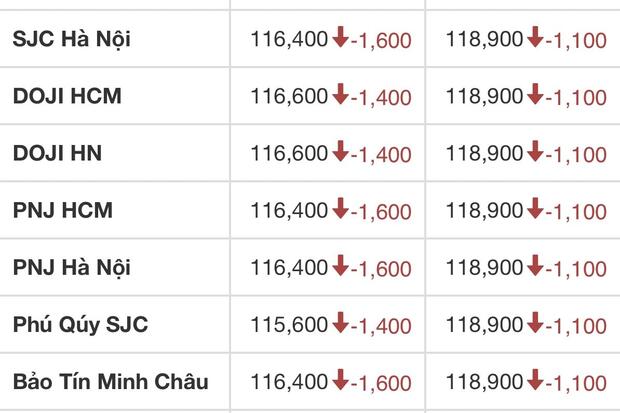
Task: Select the DOJI HCM row label
Action: (67, 96)
